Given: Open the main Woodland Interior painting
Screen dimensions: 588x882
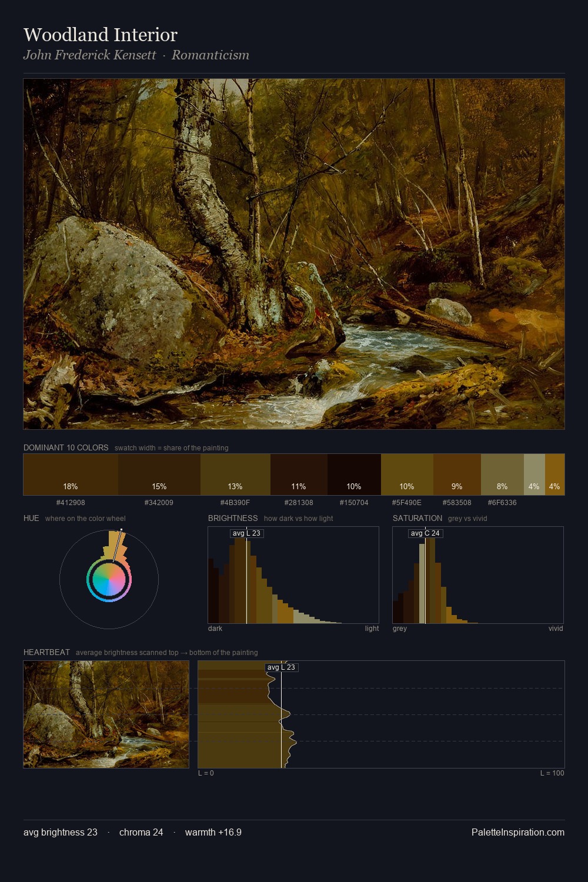Looking at the screenshot, I should pyautogui.click(x=294, y=254).
